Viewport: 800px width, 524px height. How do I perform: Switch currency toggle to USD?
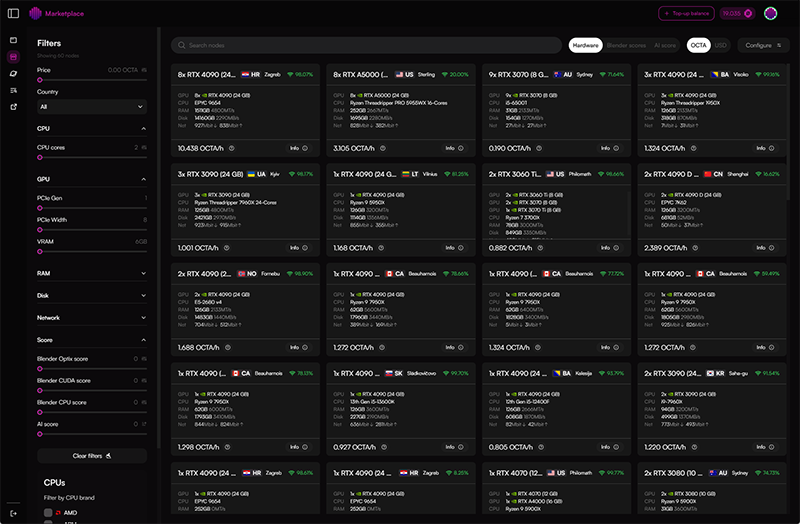click(720, 45)
